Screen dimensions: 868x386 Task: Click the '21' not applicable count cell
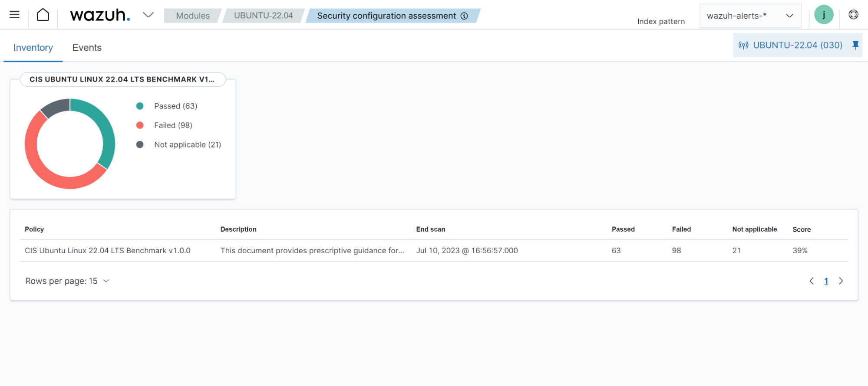(736, 251)
